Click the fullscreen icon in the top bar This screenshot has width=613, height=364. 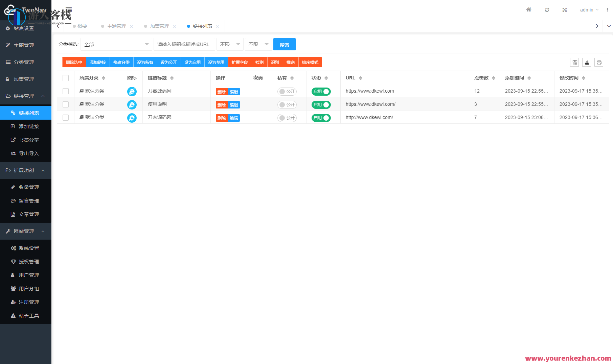pos(565,10)
